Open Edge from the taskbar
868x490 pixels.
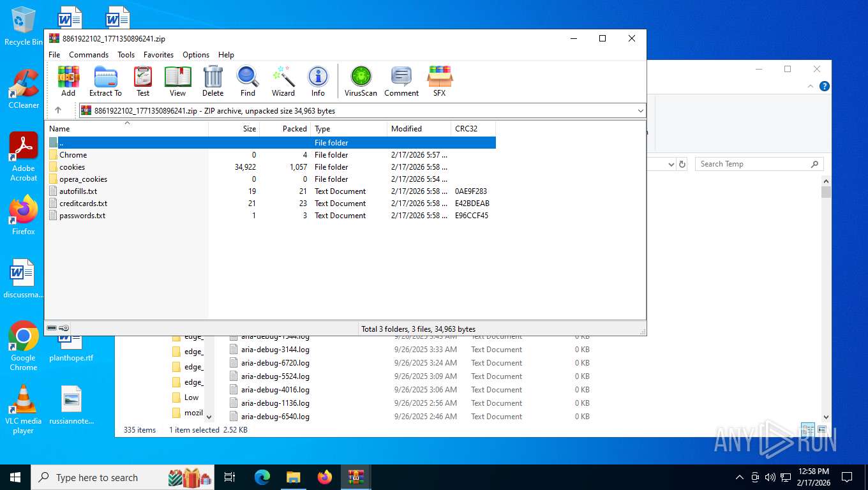262,477
